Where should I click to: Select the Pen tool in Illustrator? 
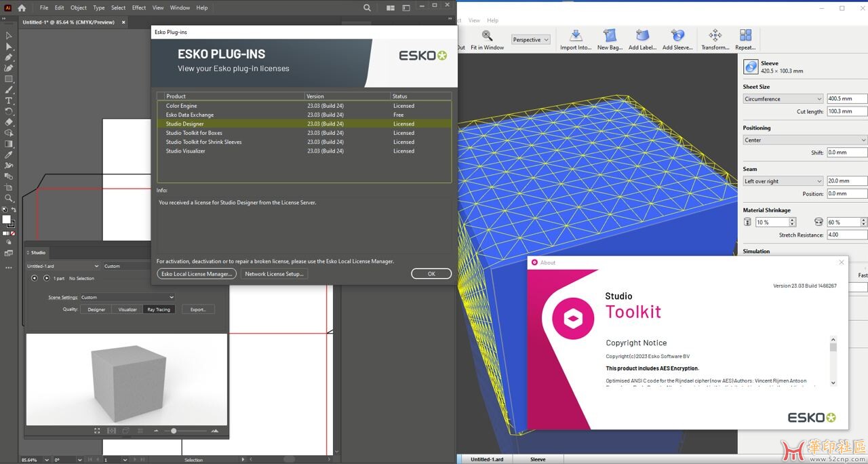(x=9, y=57)
